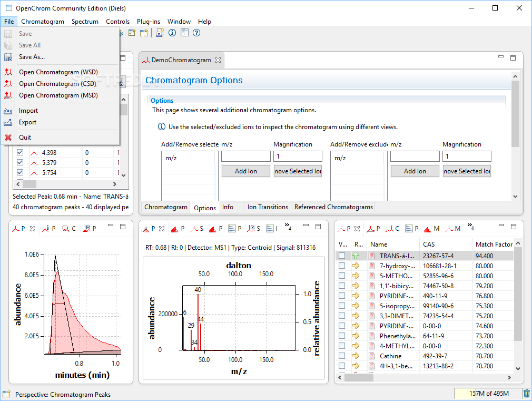Screen dimensions: 532x401
Task: Maximize the targets panel
Action: 514,227
